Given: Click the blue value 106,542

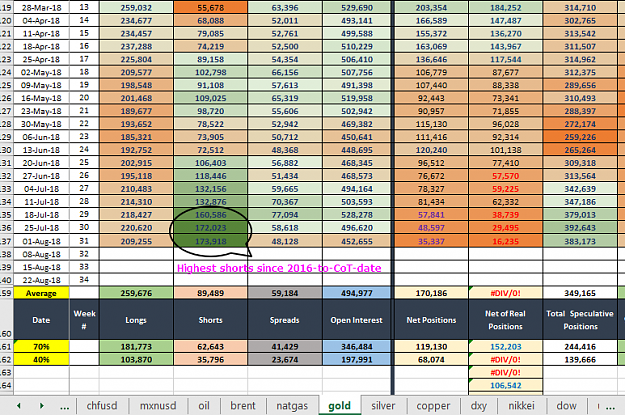Looking at the screenshot, I should (x=505, y=385).
